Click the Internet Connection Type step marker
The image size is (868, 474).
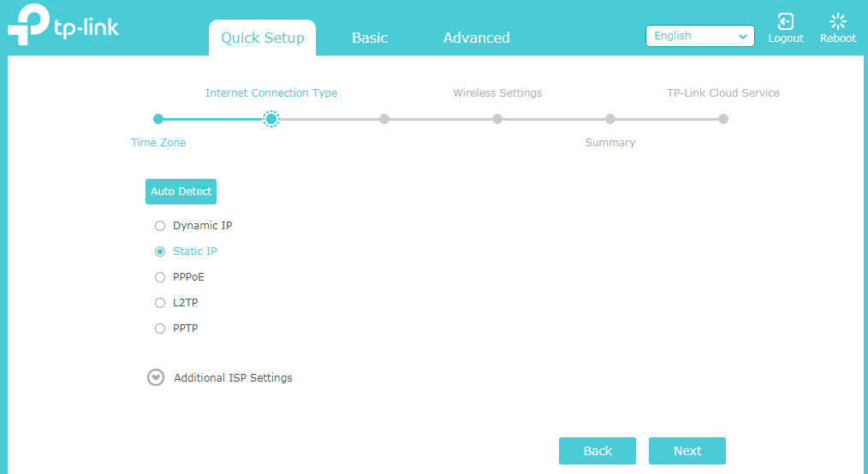[x=271, y=119]
